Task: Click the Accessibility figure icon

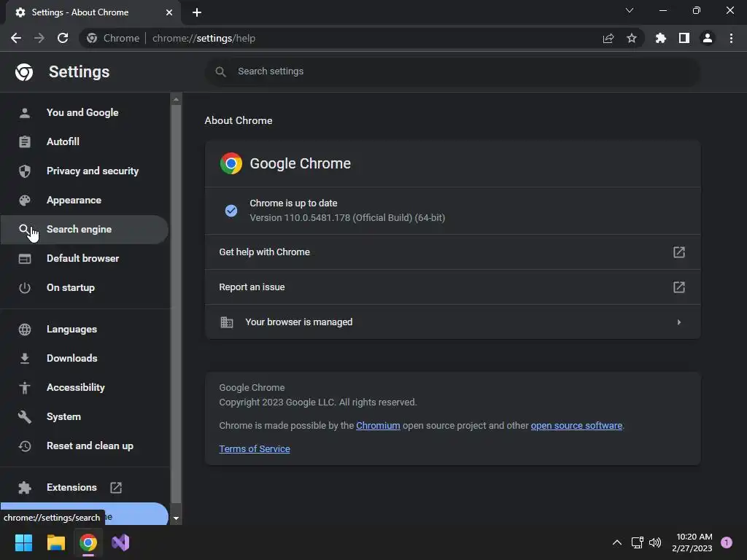Action: click(25, 388)
